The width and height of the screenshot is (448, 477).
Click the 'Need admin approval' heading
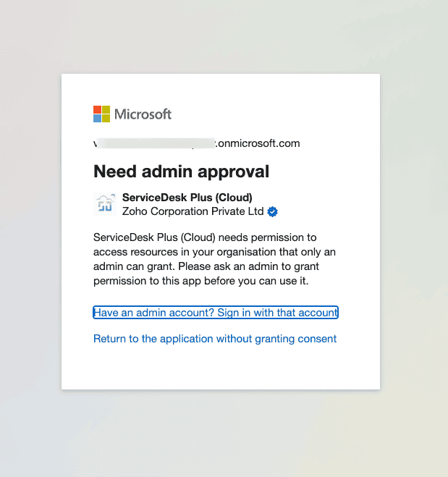(181, 172)
